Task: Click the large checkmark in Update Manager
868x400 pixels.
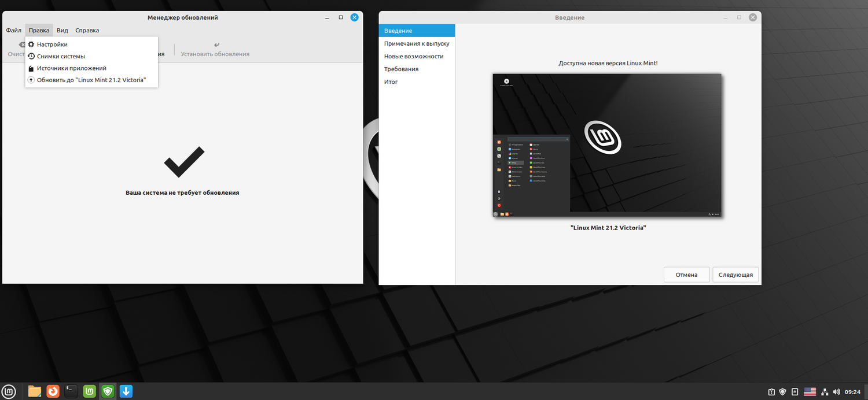Action: pos(184,162)
